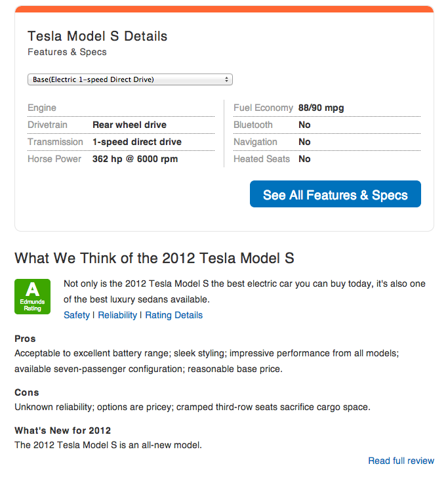Click the Engine spec label
The height and width of the screenshot is (481, 448).
[42, 108]
